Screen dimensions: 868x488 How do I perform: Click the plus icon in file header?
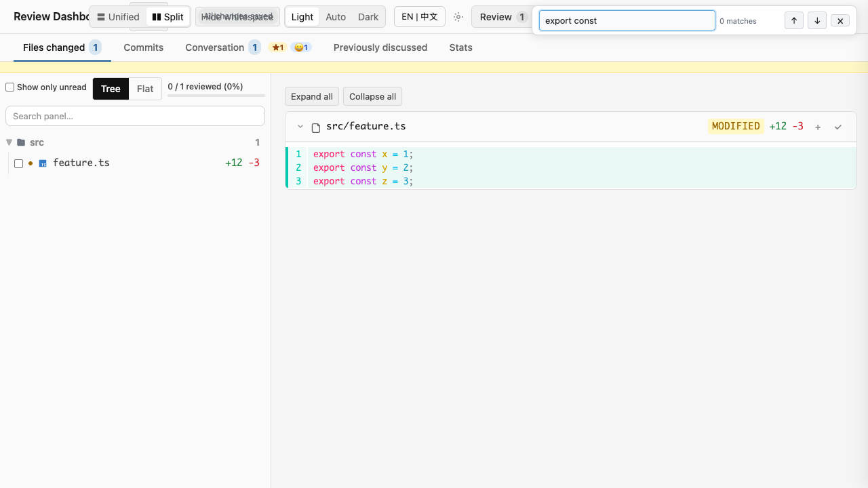pos(818,127)
